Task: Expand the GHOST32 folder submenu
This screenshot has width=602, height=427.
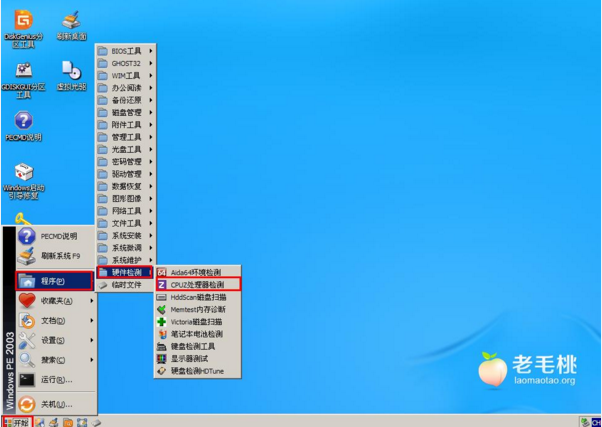Action: click(x=125, y=63)
